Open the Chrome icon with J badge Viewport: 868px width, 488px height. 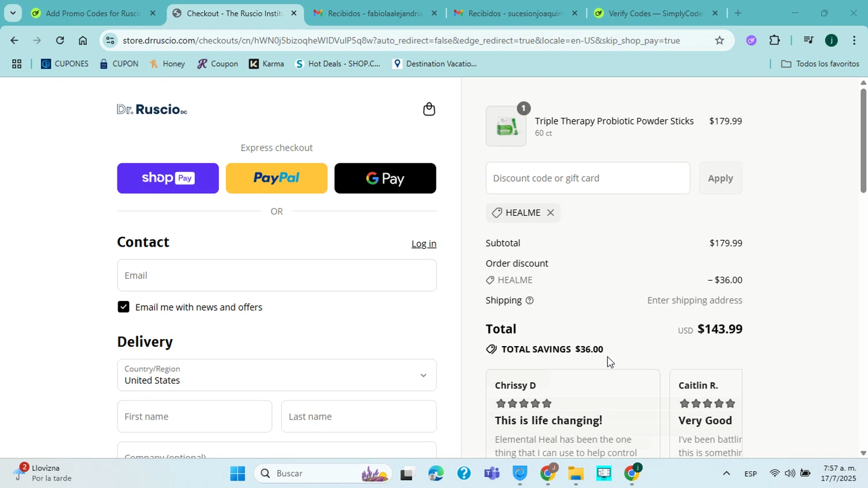(x=548, y=474)
